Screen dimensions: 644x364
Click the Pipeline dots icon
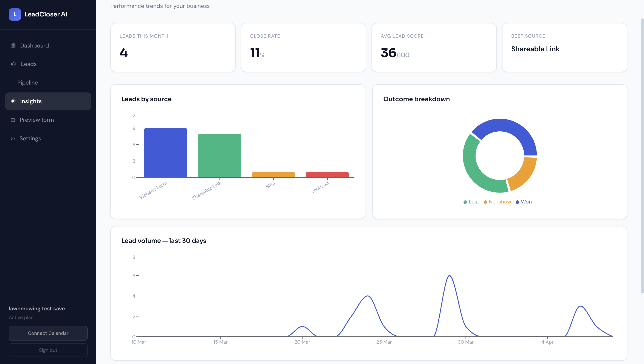point(12,83)
